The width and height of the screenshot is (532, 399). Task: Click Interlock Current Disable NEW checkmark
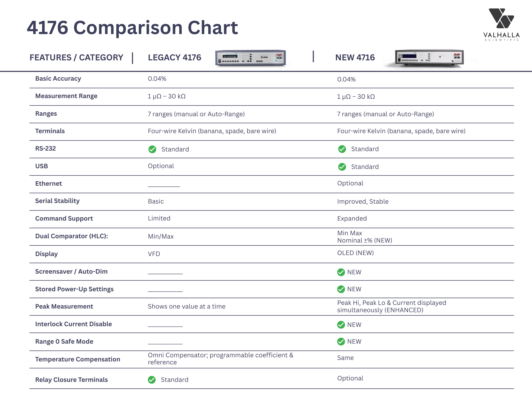(x=341, y=325)
